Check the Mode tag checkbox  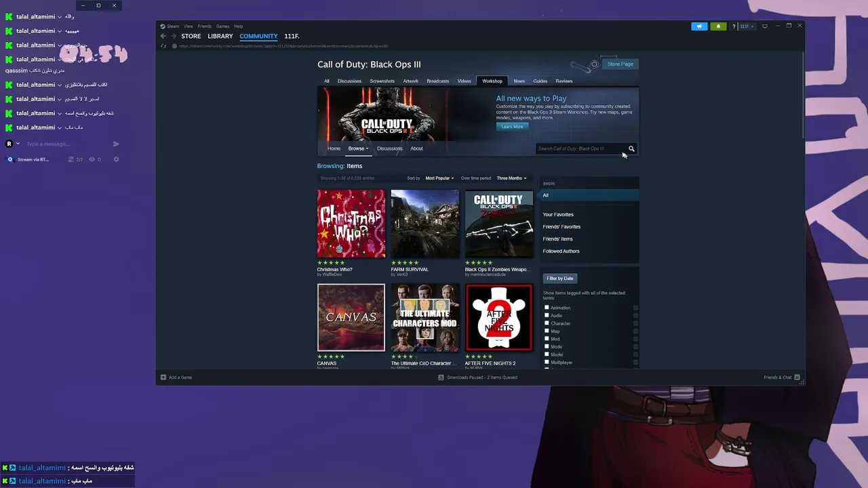coord(547,346)
